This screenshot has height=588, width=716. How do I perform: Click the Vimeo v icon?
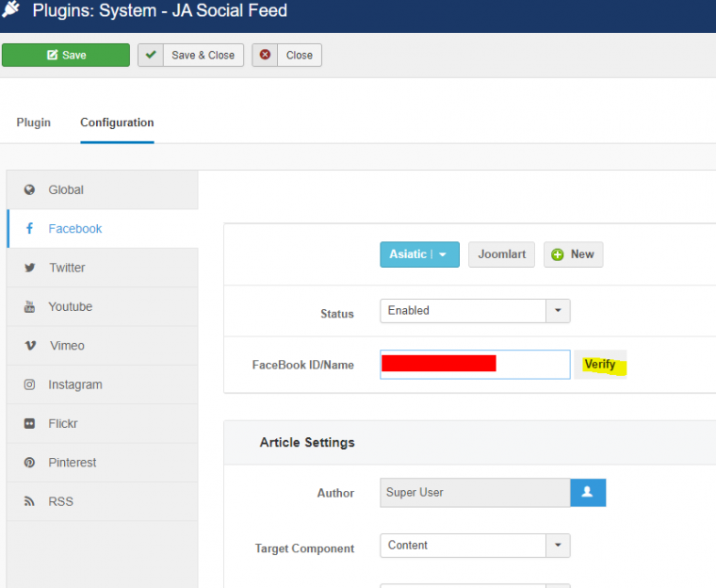[30, 346]
